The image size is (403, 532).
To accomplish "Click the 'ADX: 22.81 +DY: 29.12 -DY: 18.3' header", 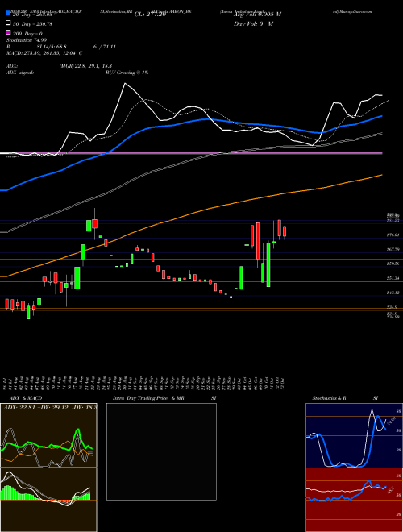I will coord(50,408).
